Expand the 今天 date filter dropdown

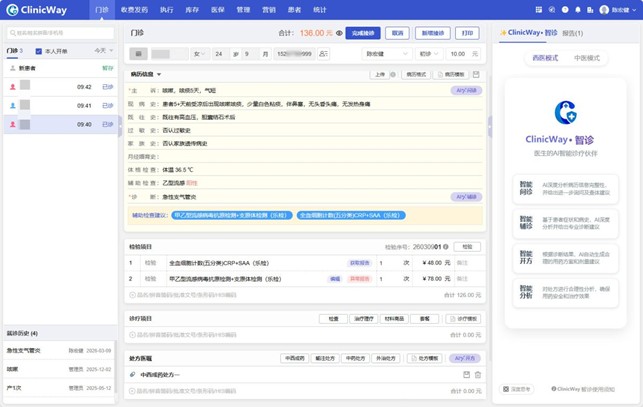(103, 50)
